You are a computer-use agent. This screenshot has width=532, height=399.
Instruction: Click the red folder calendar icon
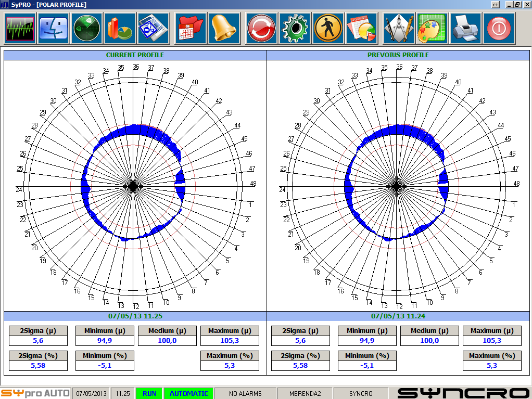tap(191, 28)
